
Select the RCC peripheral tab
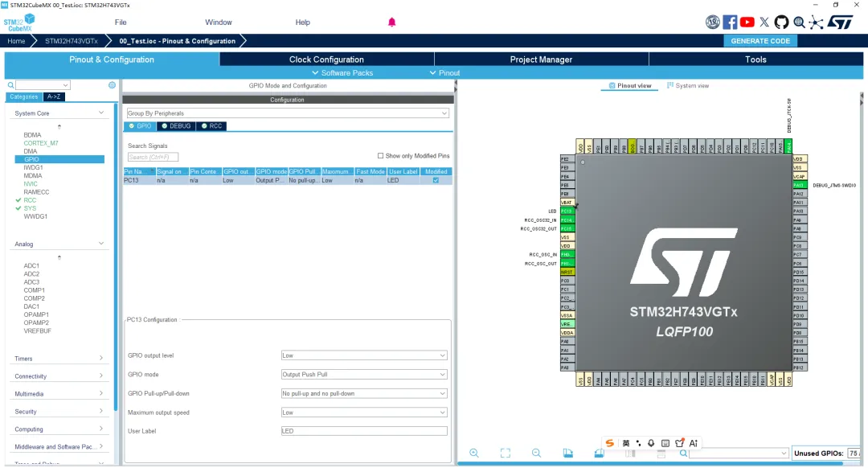click(x=211, y=126)
